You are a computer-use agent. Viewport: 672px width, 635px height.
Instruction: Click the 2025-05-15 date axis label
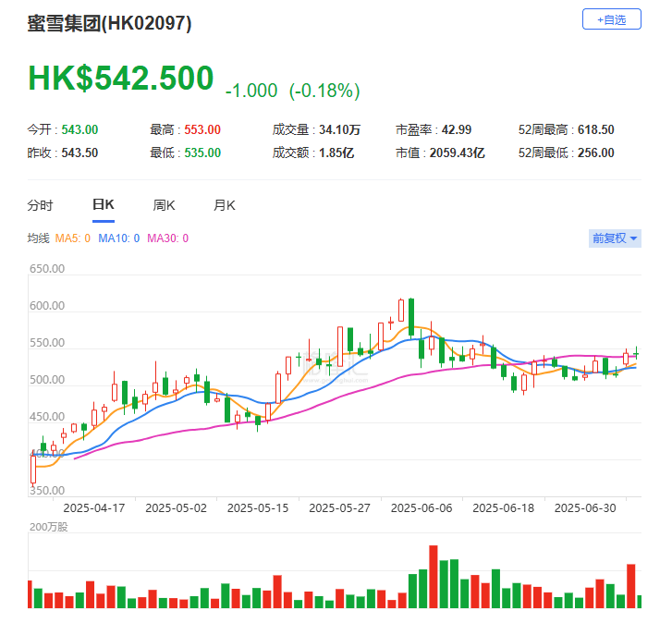[258, 507]
